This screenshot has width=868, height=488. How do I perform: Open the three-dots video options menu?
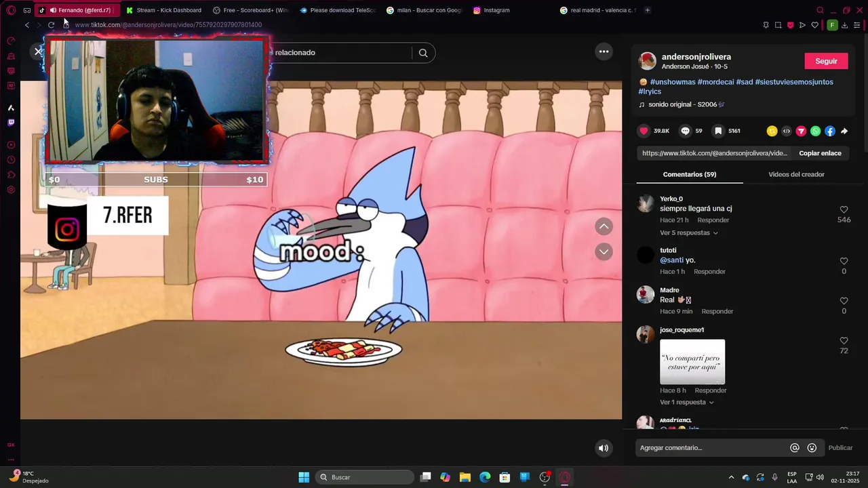604,52
